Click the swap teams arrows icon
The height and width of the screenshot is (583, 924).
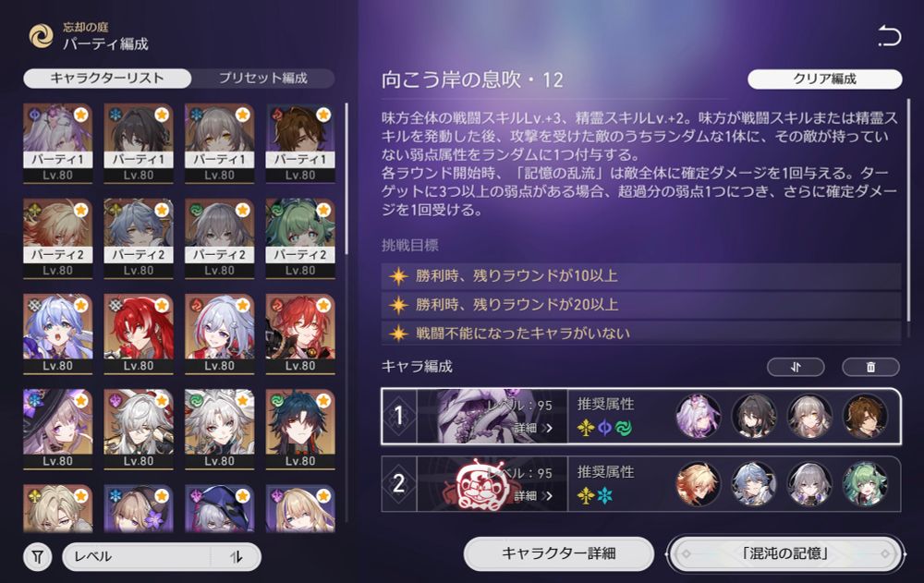point(796,367)
